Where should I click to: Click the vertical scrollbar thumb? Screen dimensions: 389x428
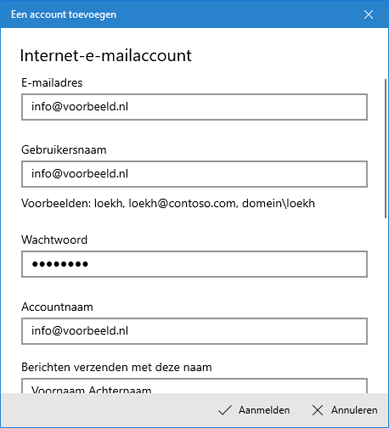coord(386,148)
